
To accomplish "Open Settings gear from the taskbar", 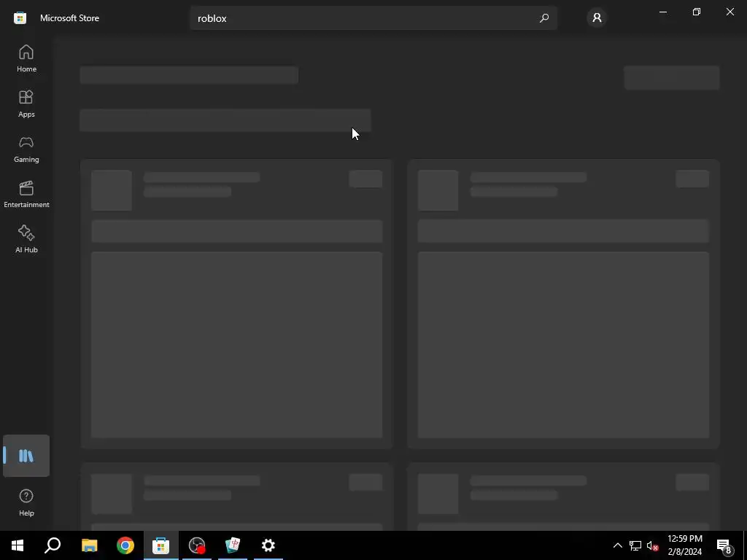I will tap(268, 545).
